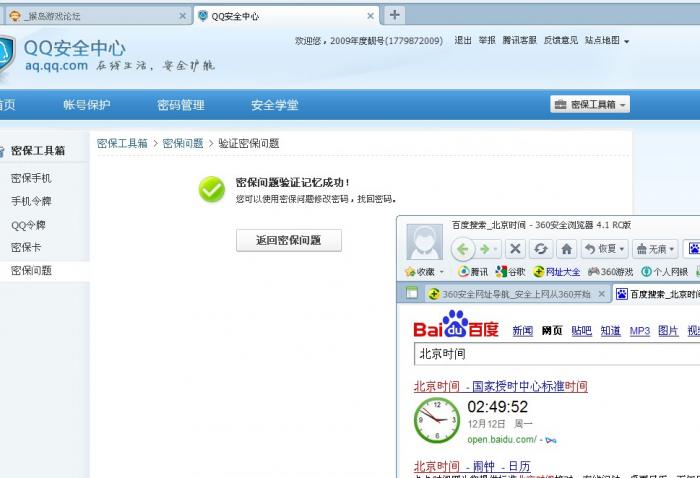Close the QQ安全中心 tab
This screenshot has height=478, width=700.
[x=370, y=16]
